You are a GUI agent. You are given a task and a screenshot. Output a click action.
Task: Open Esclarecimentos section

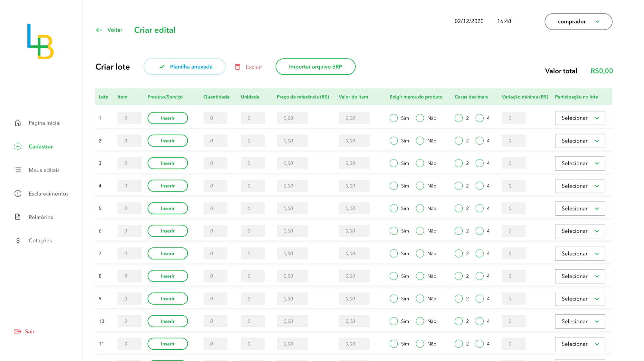[x=49, y=193]
